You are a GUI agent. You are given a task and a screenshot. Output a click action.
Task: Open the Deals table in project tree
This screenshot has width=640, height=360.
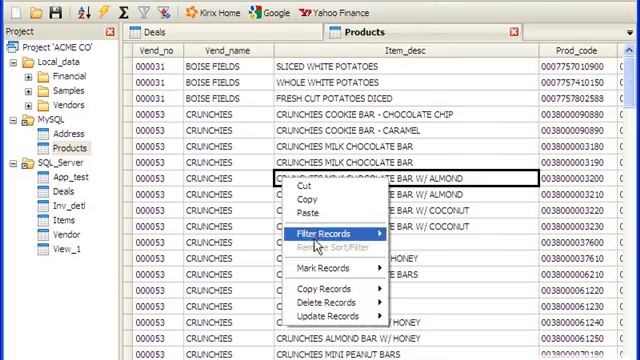pyautogui.click(x=56, y=191)
